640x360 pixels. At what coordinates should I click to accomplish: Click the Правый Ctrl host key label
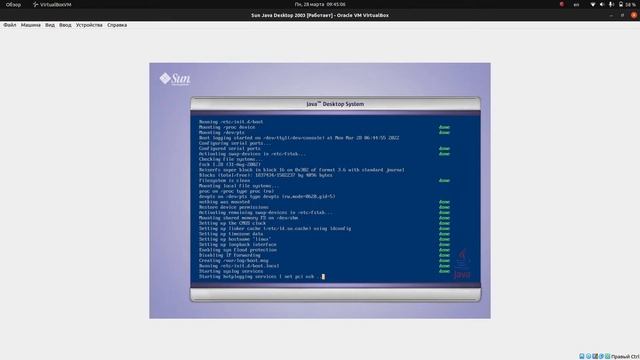[625, 357]
